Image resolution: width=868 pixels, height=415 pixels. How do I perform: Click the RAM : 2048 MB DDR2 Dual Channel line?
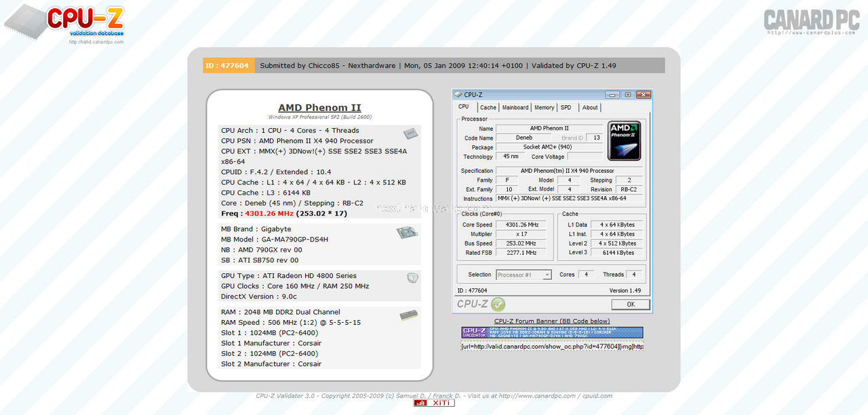pos(281,313)
